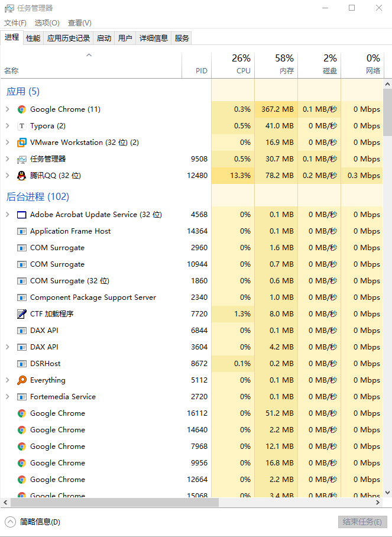Expand the 腾讯QQ (32 位) entry
Image resolution: width=392 pixels, height=537 pixels.
(8, 175)
